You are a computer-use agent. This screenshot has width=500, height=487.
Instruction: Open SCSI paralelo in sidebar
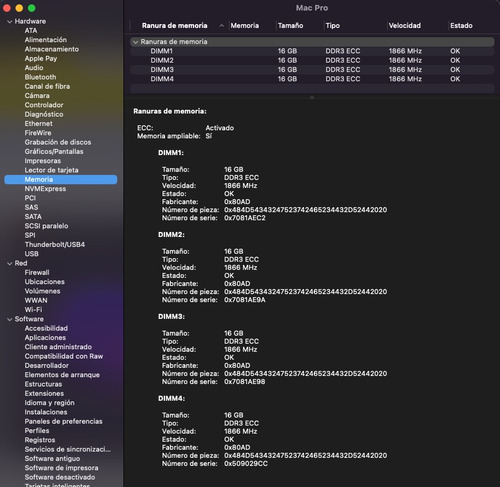tap(46, 226)
